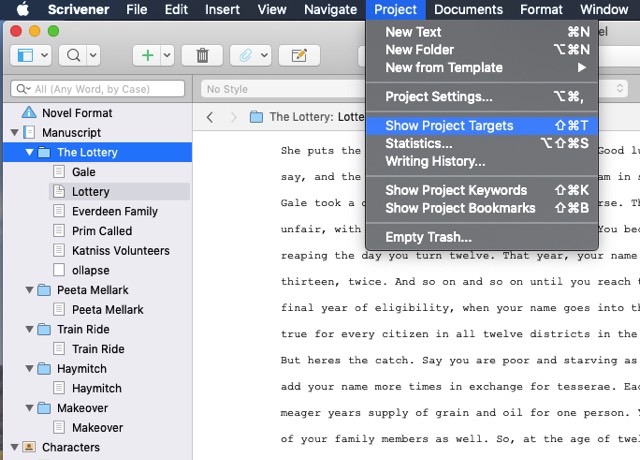Screen dimensions: 640x460
Task: Choose Show Project Targets
Action: pos(482,126)
